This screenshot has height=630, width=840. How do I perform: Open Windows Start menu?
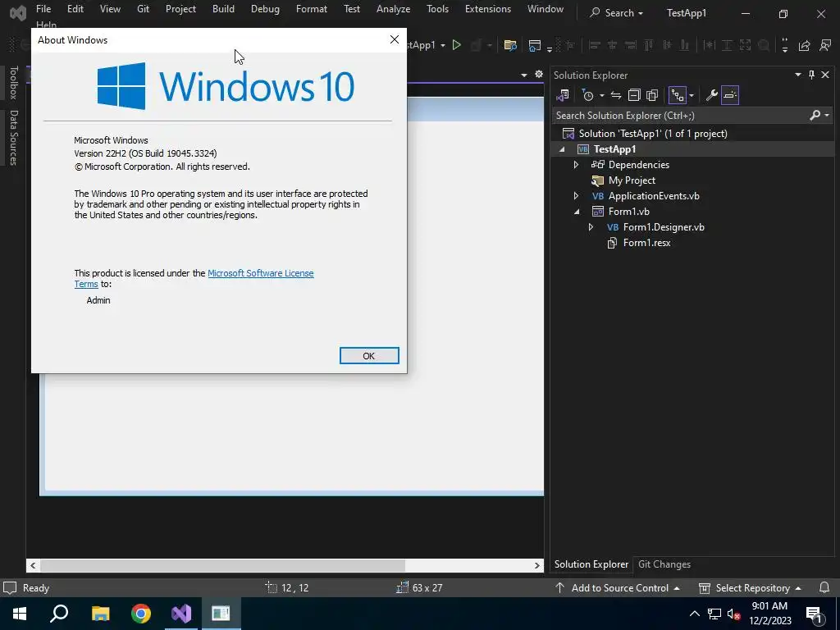pyautogui.click(x=20, y=614)
